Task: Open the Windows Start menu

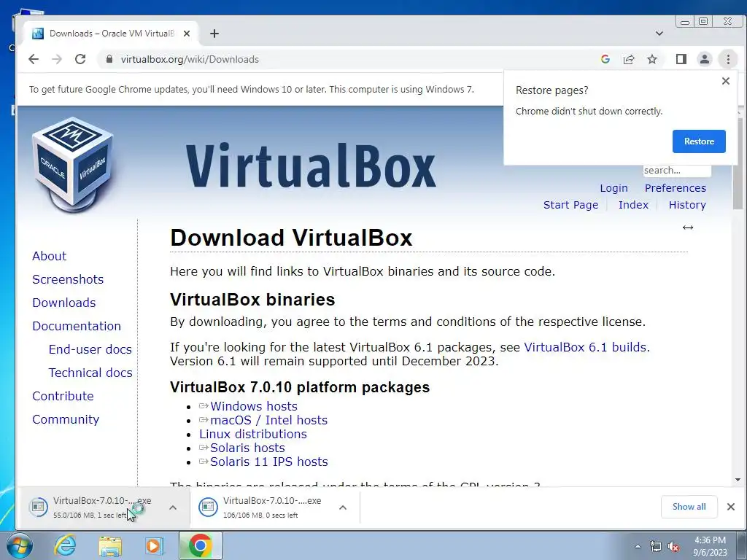Action: click(x=20, y=545)
